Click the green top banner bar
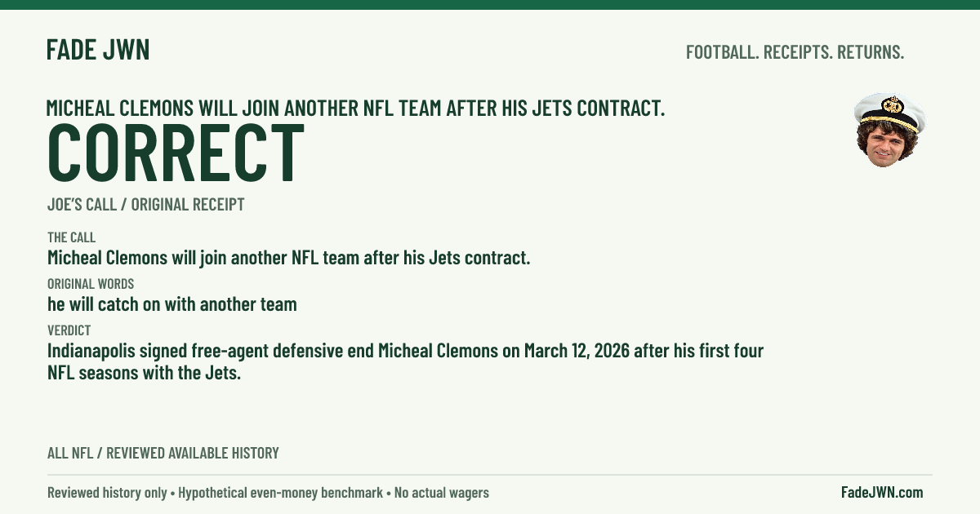 click(490, 4)
